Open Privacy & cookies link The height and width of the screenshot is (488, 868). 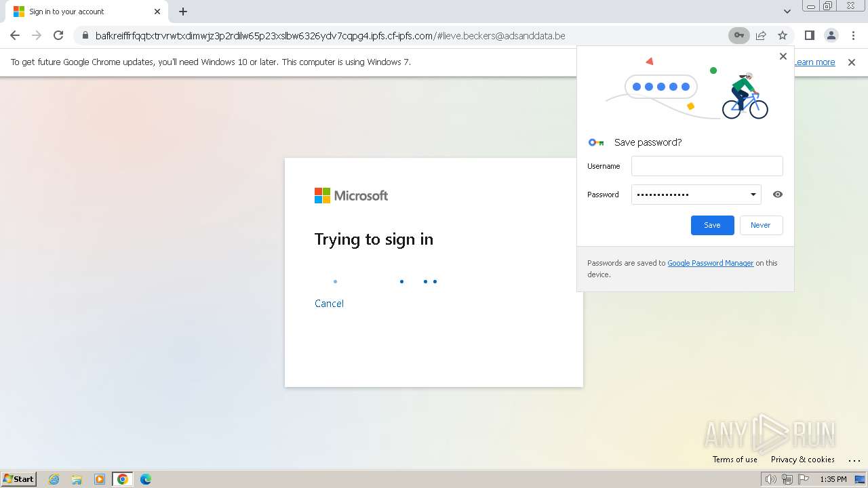click(x=802, y=460)
